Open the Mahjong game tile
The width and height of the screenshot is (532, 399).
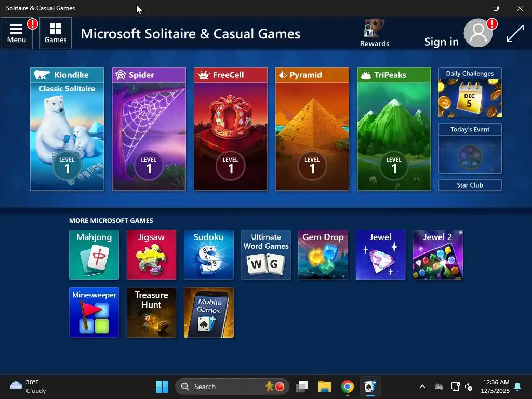point(94,255)
